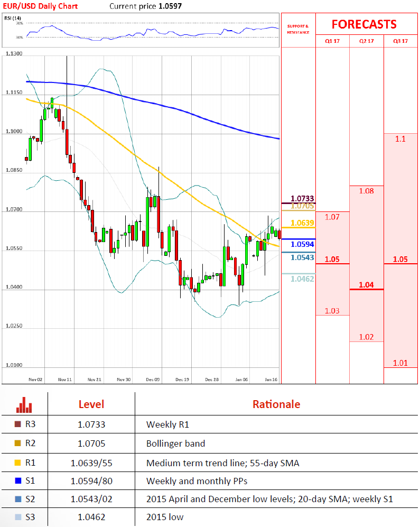Click the 2015 April and December low rationale
This screenshot has width=420, height=527.
pyautogui.click(x=269, y=499)
